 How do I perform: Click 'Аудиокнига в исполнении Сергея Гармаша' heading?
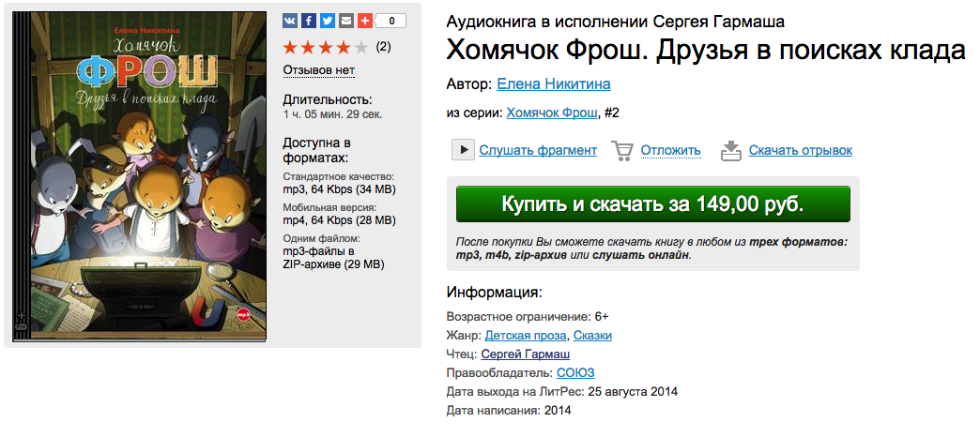[x=616, y=22]
